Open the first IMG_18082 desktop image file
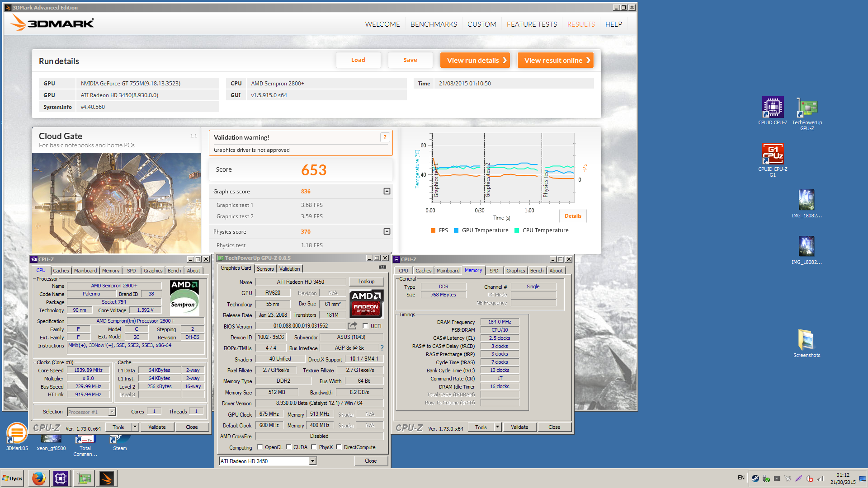The image size is (868, 488). coord(807,204)
